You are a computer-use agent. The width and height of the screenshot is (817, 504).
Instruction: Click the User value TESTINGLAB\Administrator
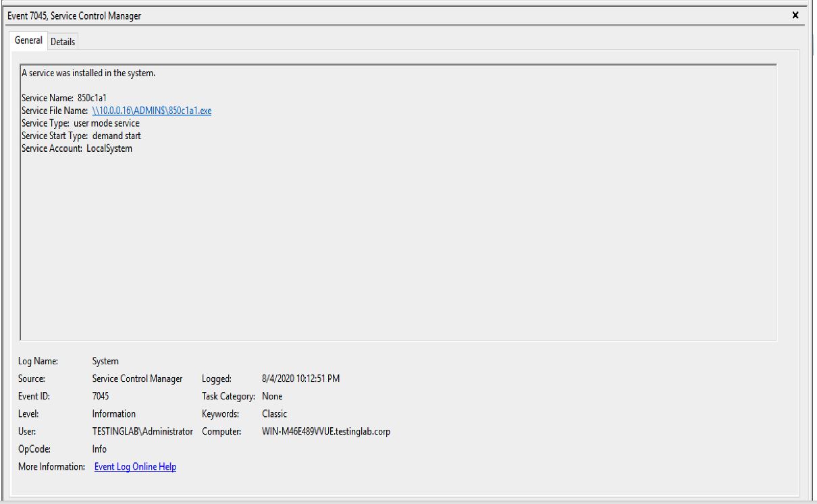tap(142, 432)
